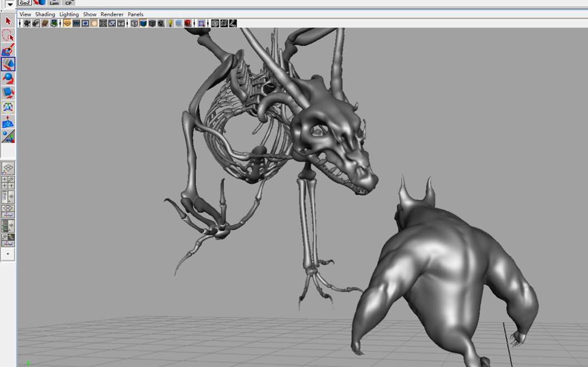Open the Panels menu
Image resolution: width=588 pixels, height=367 pixels.
coord(136,14)
